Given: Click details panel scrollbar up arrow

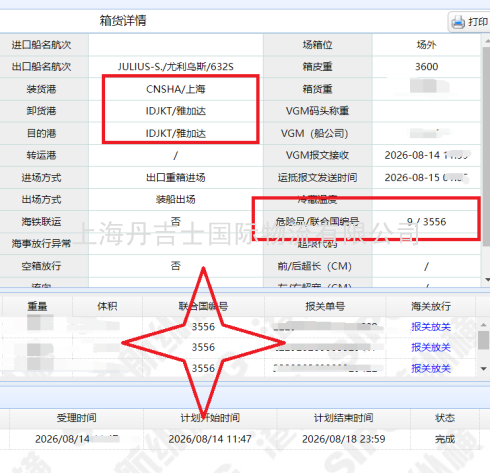Looking at the screenshot, I should (x=487, y=40).
